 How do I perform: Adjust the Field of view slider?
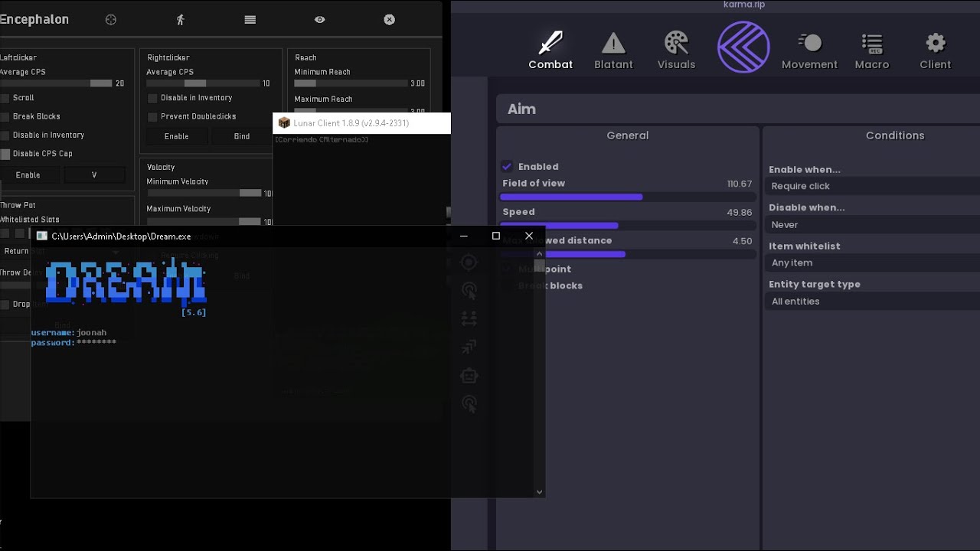[x=626, y=197]
